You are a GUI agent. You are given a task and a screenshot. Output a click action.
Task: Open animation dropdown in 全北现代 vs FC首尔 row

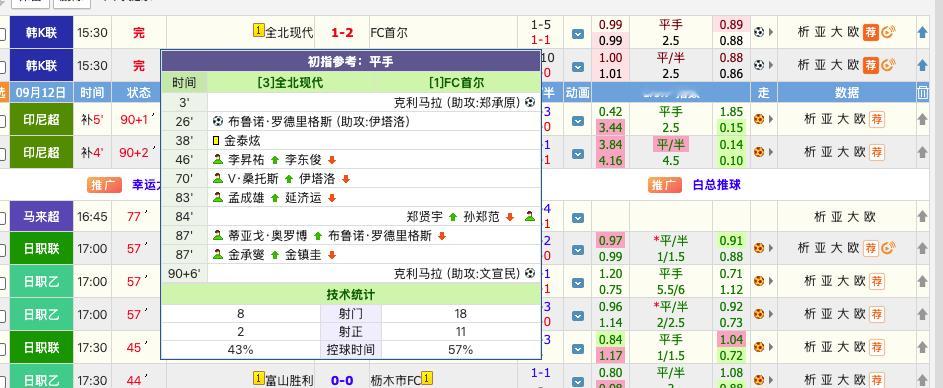578,34
